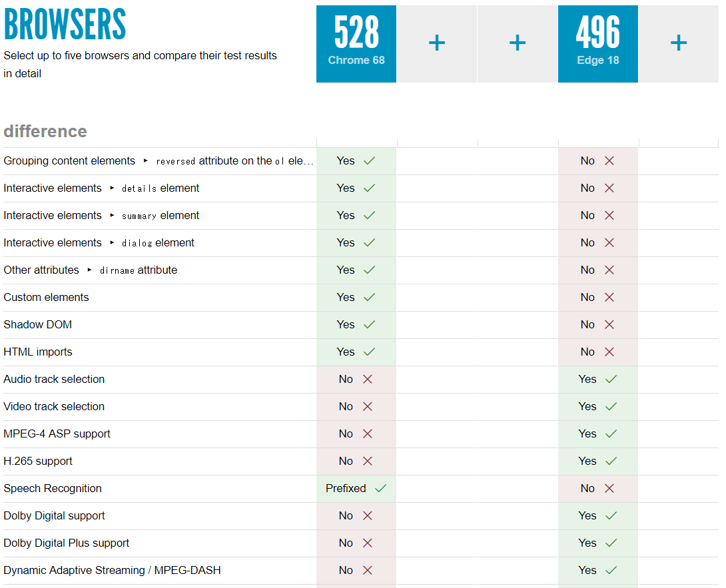Viewport: 726px width, 588px height.
Task: Add a browser in the empty slot right after Chrome 68
Action: pyautogui.click(x=437, y=44)
